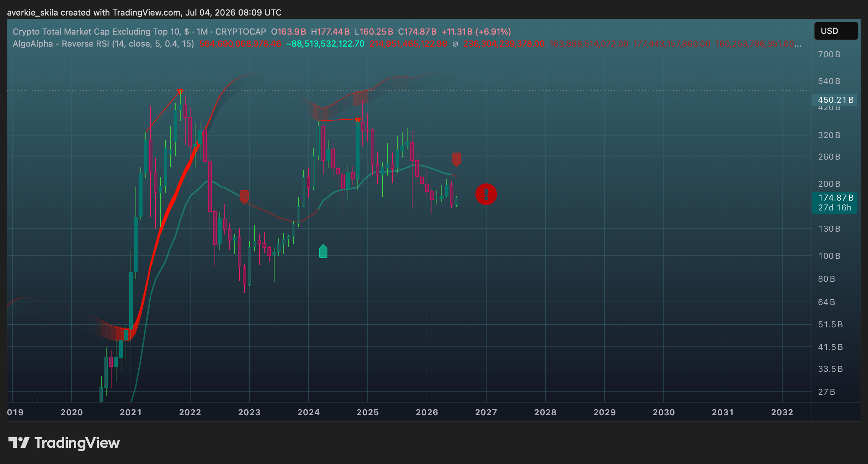Click the 200 B price axis label
The height and width of the screenshot is (464, 868).
tap(829, 184)
